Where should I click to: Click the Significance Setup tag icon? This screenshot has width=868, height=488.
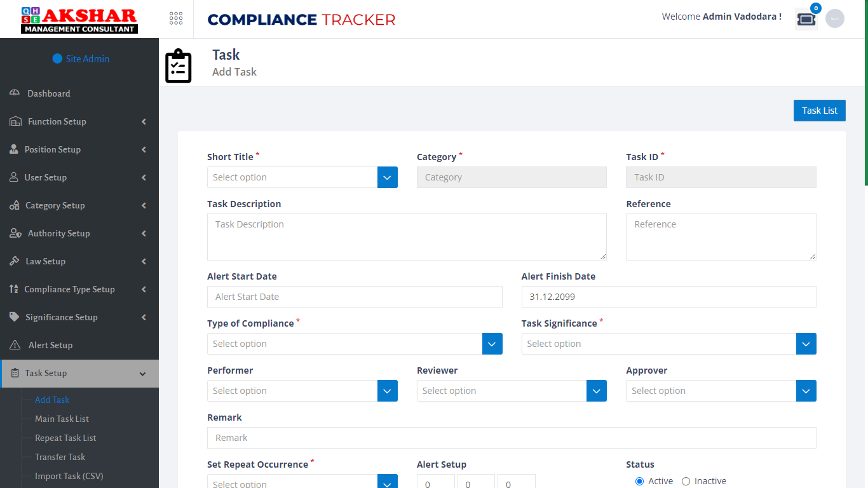point(14,317)
